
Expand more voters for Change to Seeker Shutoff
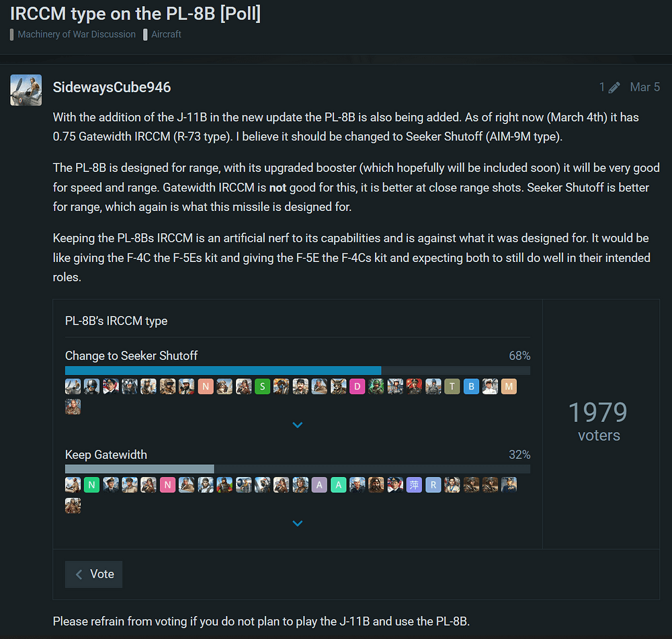[x=298, y=425]
